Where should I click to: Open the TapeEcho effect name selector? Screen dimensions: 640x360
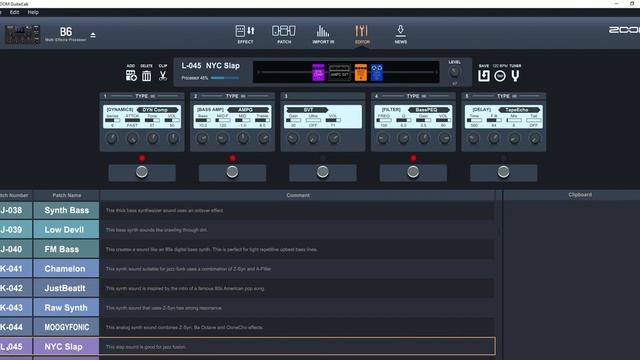click(519, 109)
